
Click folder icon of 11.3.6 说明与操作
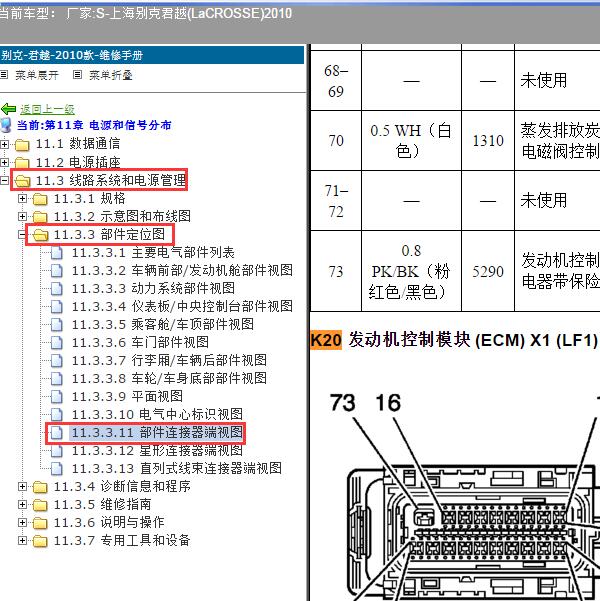(40, 523)
